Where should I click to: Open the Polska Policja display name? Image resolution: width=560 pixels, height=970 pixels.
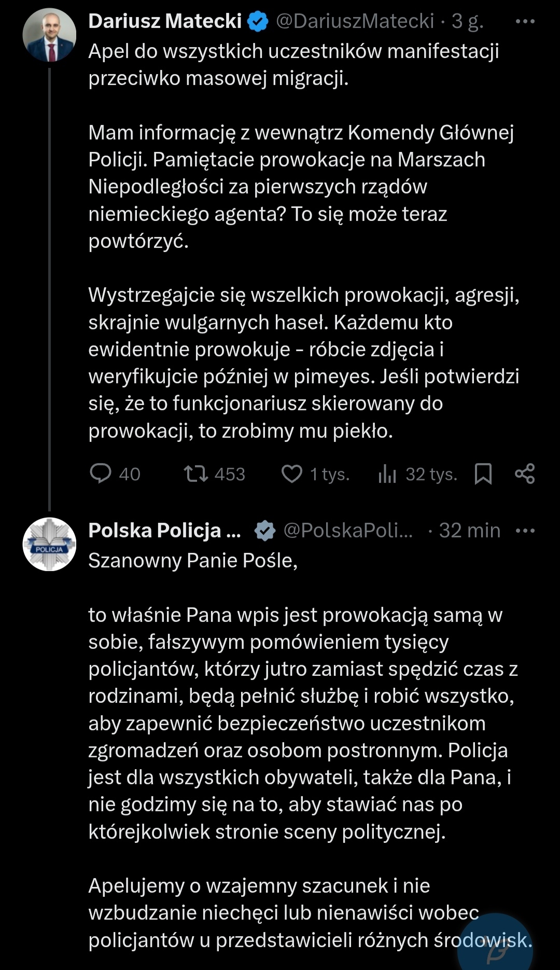(164, 531)
